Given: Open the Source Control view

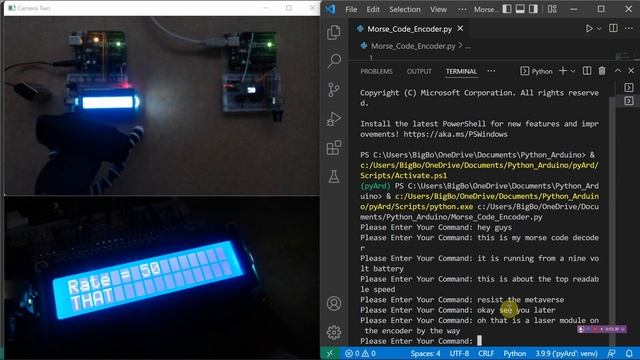Looking at the screenshot, I should [334, 89].
